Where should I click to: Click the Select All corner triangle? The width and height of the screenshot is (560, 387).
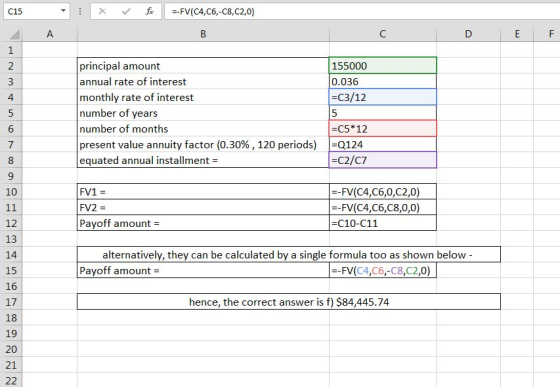tap(14, 34)
